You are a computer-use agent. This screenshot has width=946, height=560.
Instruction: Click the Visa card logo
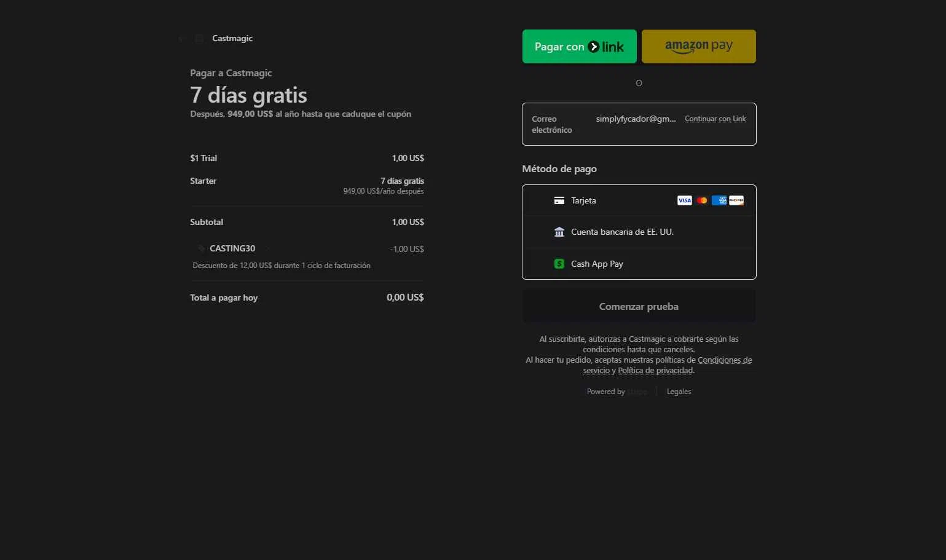pos(685,200)
